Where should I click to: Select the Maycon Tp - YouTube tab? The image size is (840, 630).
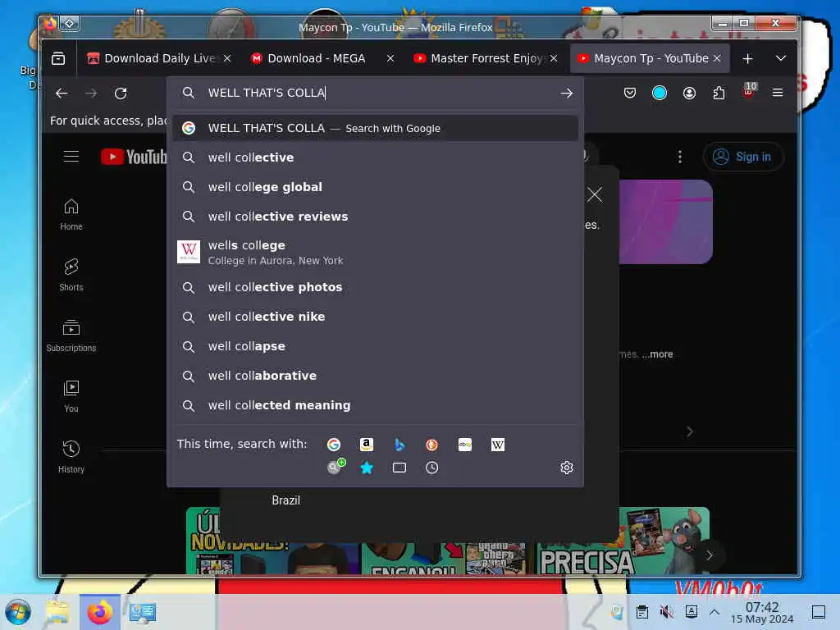[651, 58]
